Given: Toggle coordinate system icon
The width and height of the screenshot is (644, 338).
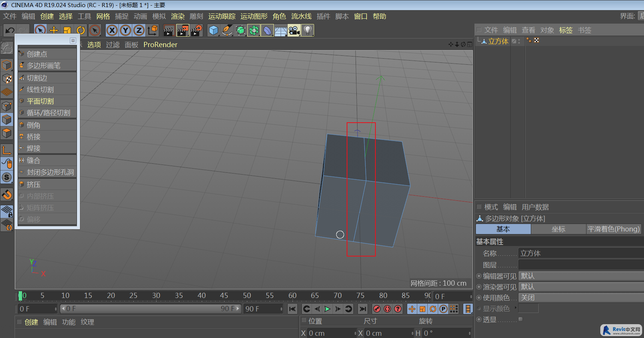Looking at the screenshot, I should 152,30.
